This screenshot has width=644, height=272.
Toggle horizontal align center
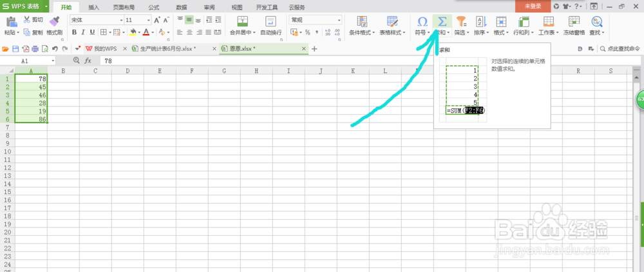(189, 32)
